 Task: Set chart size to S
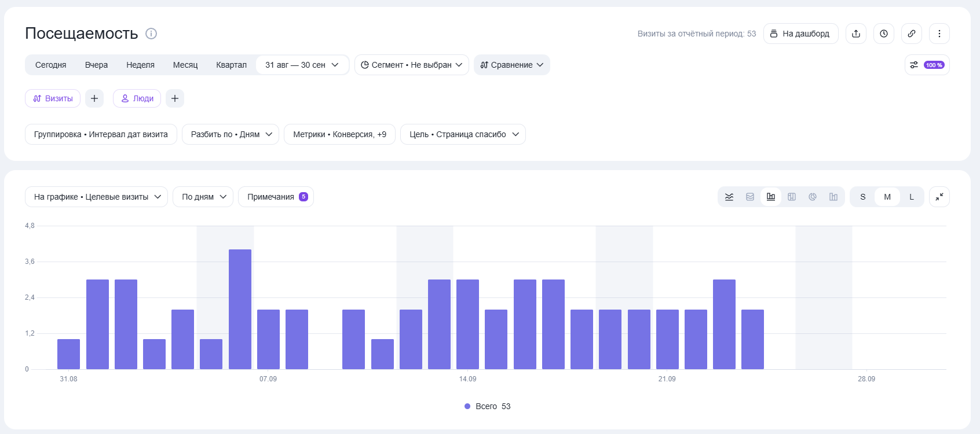pos(863,197)
